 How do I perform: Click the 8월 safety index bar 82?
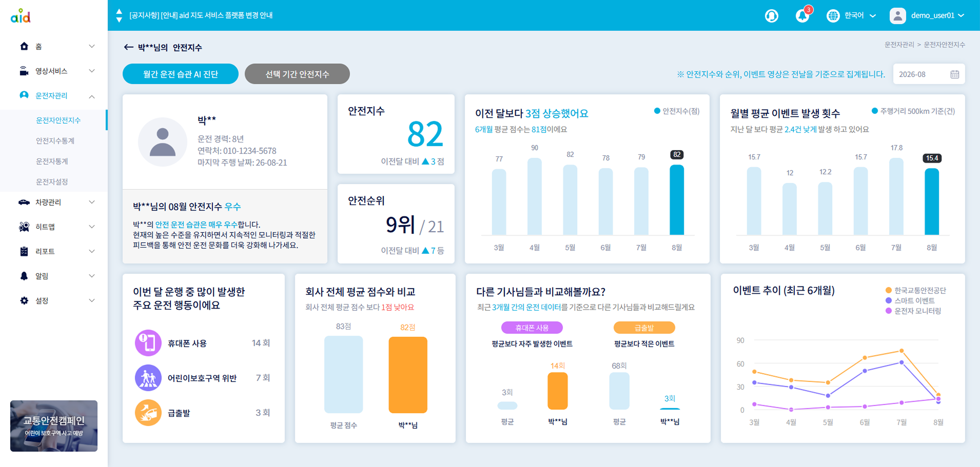pos(677,200)
